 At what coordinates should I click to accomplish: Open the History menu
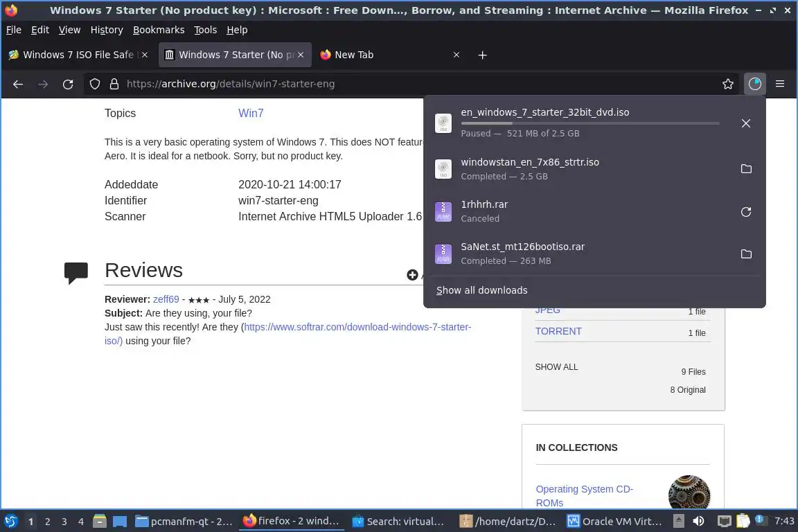[x=107, y=30]
